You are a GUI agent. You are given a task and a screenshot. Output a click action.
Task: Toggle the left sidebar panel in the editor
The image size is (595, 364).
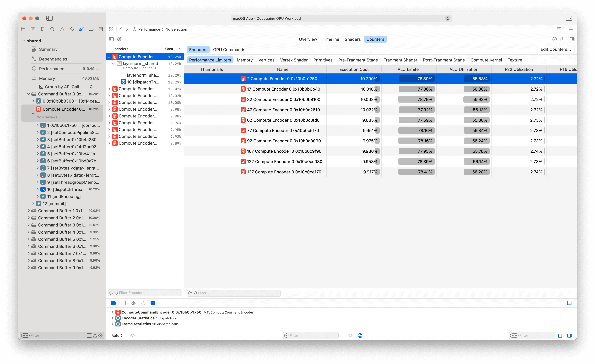pyautogui.click(x=111, y=39)
